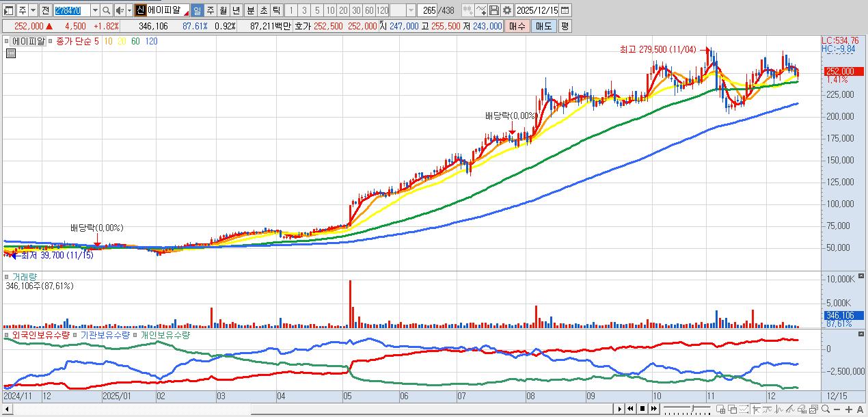
Task: Open the calendar date picker icon
Action: 565,10
